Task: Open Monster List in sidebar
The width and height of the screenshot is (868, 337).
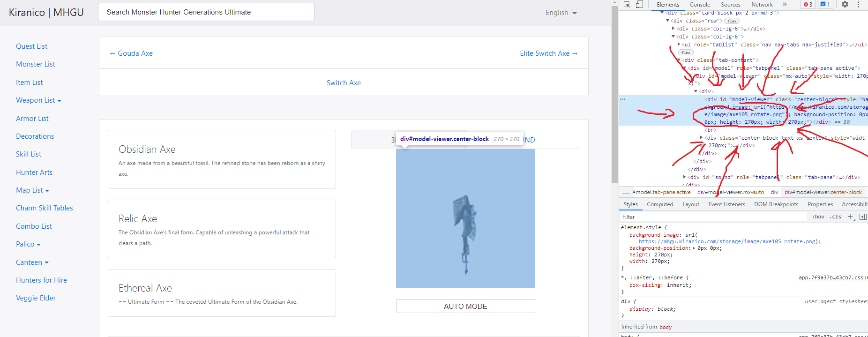Action: (36, 64)
